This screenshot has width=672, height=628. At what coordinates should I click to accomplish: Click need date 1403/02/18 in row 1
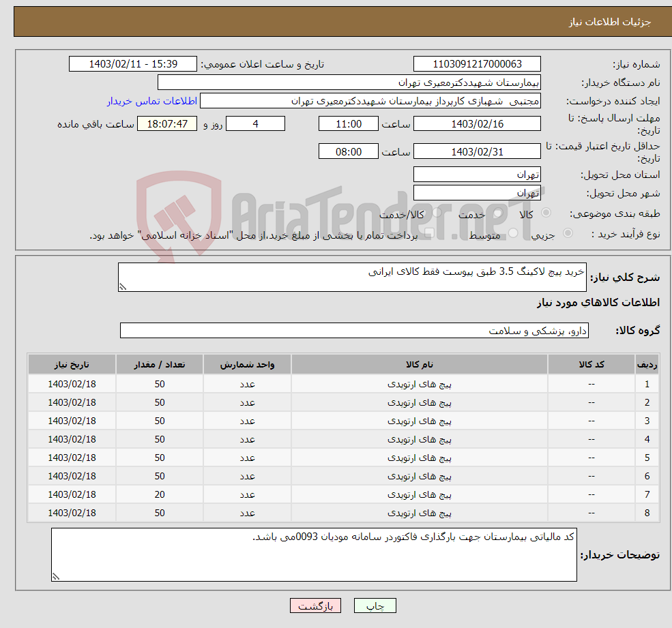[72, 385]
